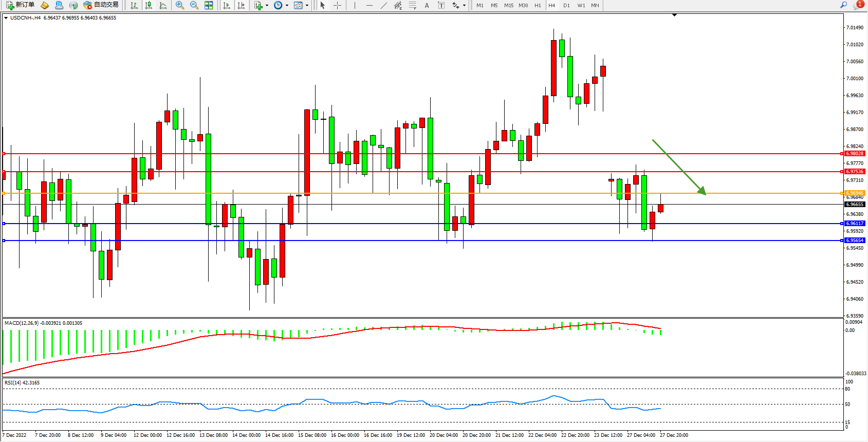The image size is (868, 442).
Task: Expand the indicators list dropdown arrow
Action: 267,6
